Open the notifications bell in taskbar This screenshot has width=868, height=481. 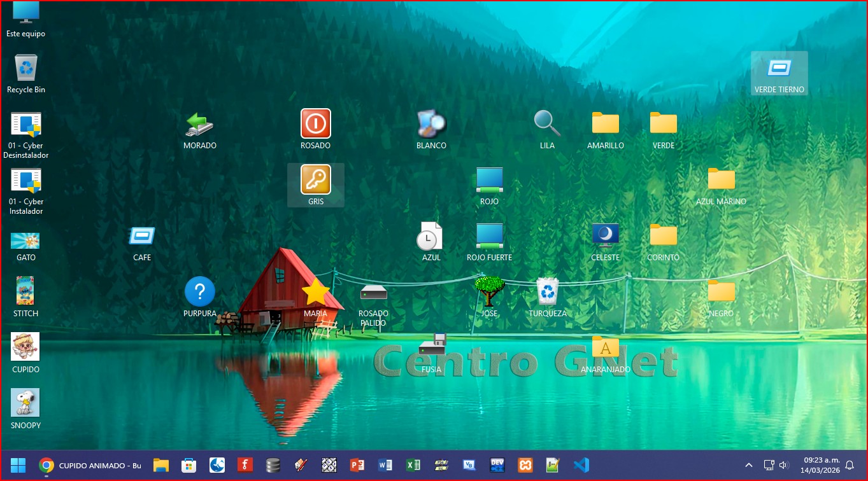[849, 465]
